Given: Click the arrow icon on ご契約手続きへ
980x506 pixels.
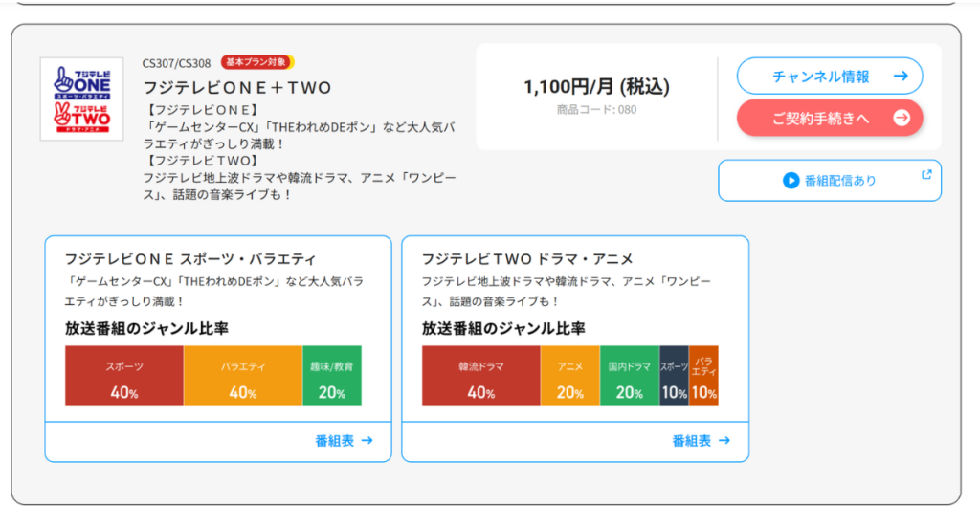Looking at the screenshot, I should [x=901, y=118].
